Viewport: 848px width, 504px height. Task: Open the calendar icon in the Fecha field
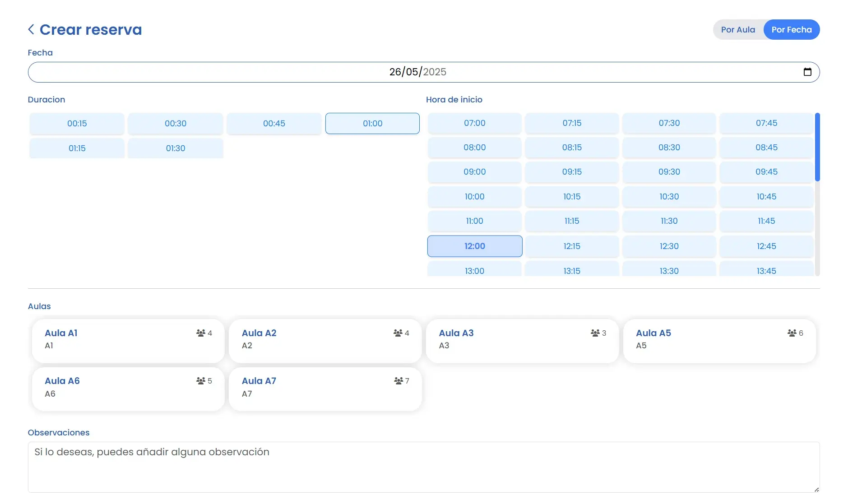click(808, 72)
